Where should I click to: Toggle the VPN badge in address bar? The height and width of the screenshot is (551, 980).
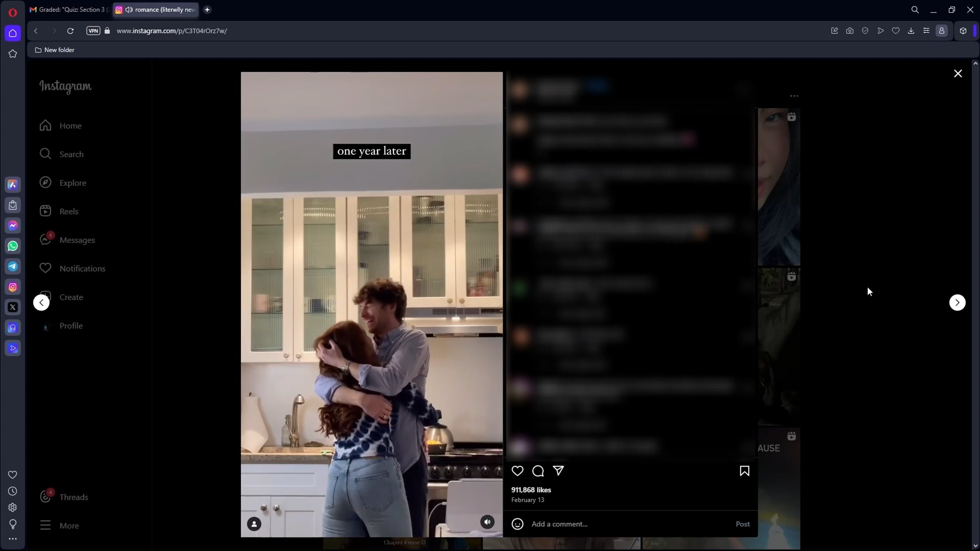[93, 31]
